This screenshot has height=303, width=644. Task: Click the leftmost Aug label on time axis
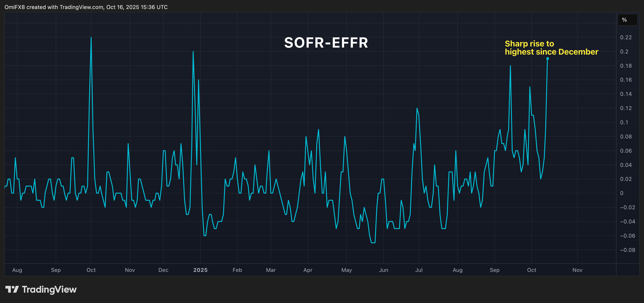click(x=17, y=270)
